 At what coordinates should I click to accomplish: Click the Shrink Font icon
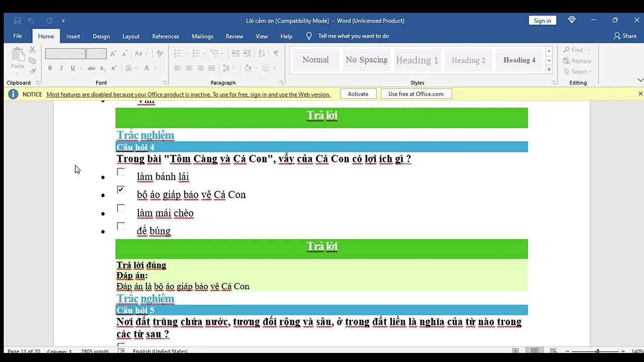pos(125,53)
